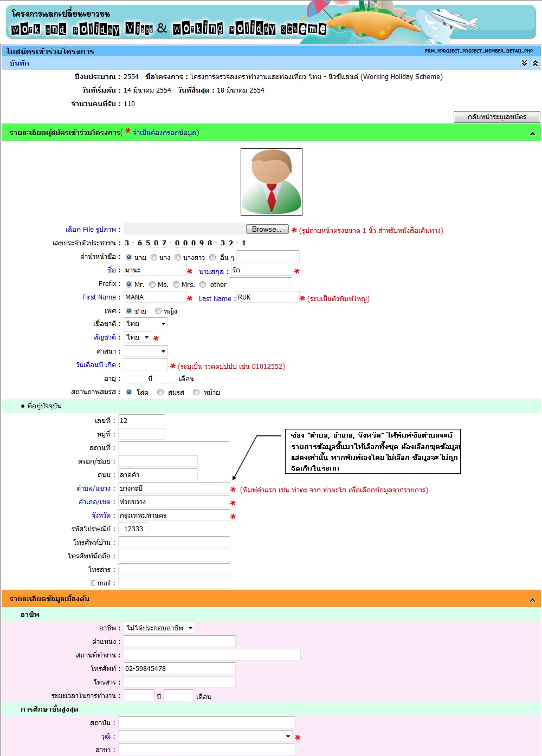Image resolution: width=542 pixels, height=756 pixels.
Task: Click the other English prefix text field
Action: click(x=260, y=283)
